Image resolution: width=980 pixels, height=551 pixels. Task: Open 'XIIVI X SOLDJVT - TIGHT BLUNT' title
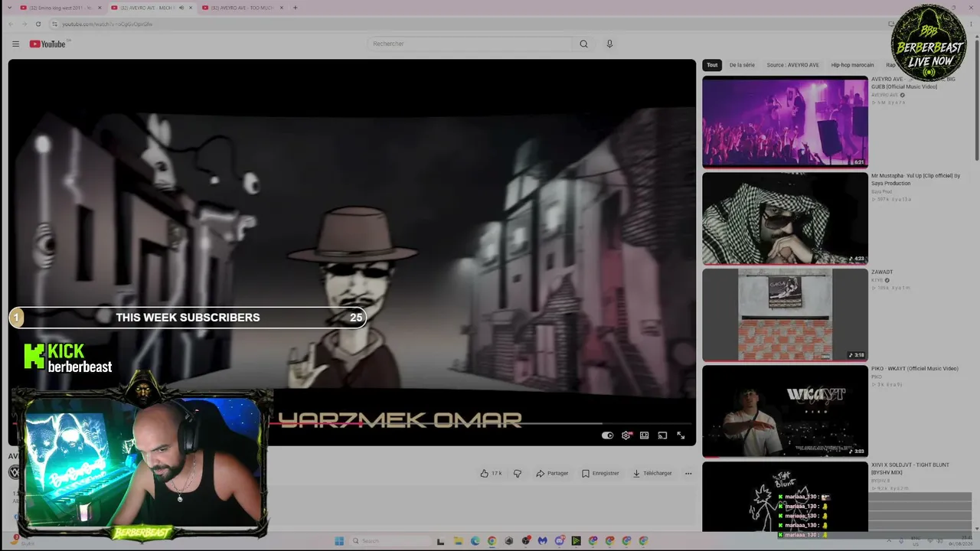910,468
